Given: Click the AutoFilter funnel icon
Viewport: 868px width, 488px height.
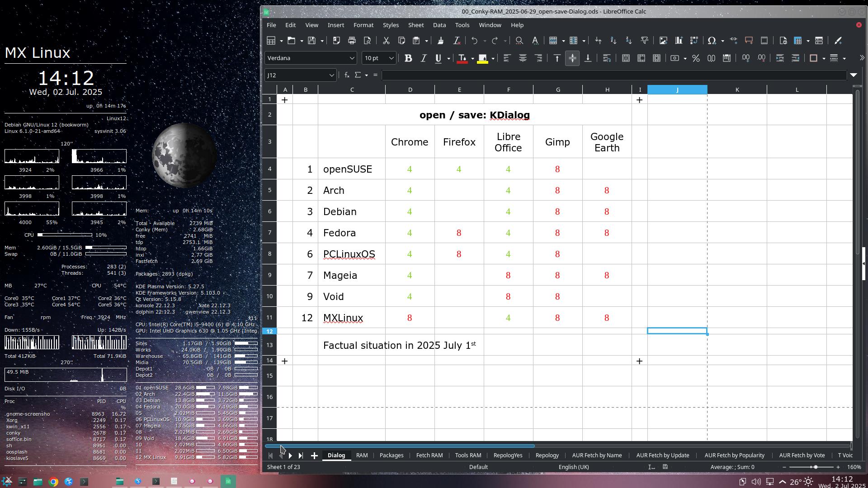Looking at the screenshot, I should point(645,41).
